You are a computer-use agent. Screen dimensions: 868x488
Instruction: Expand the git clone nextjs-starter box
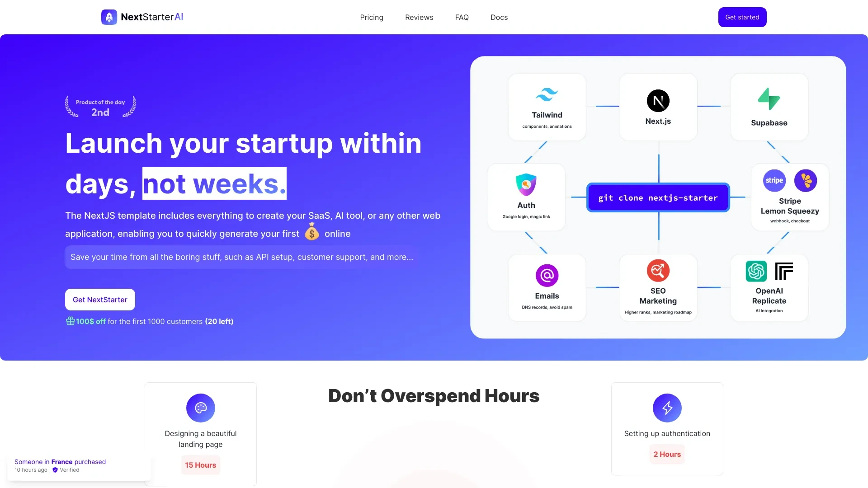coord(658,197)
